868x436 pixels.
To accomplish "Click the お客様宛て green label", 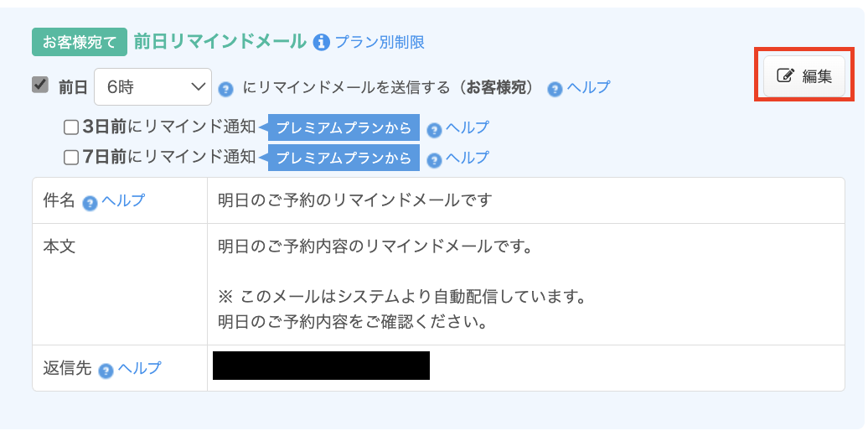I will pos(80,42).
